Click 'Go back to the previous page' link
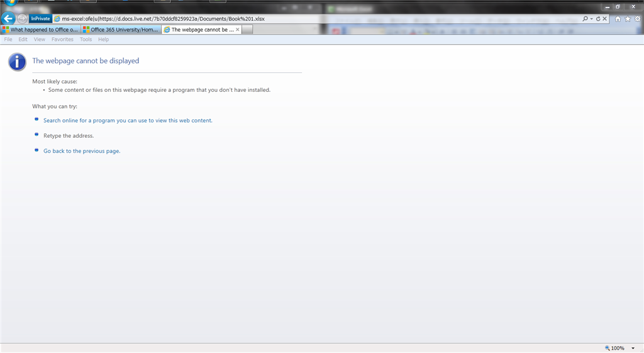Screen dimensions: 644x353 [82, 151]
